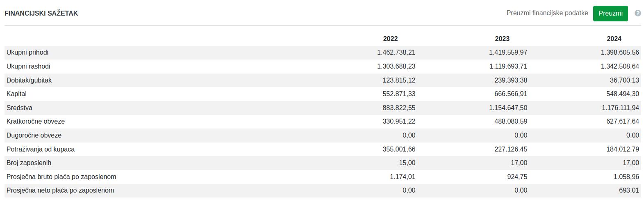This screenshot has height=202, width=644.
Task: Select the 2024 column header
Action: tap(614, 39)
